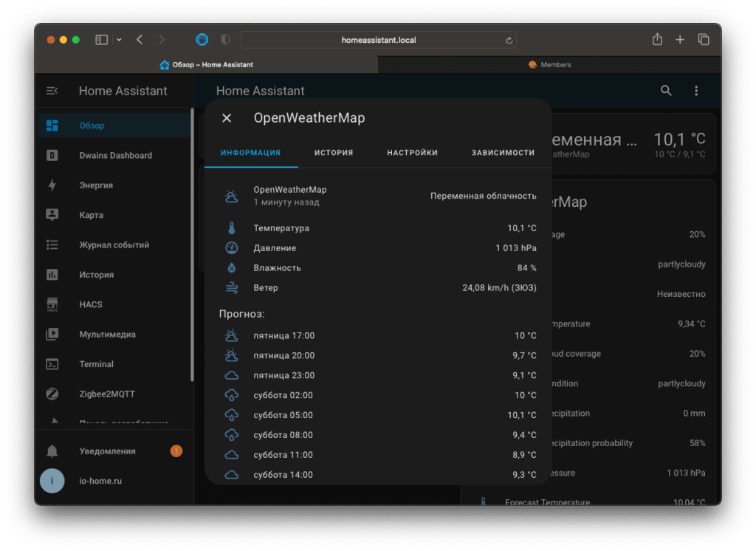Switch to the Информация tab
The image size is (756, 551).
pyautogui.click(x=251, y=152)
